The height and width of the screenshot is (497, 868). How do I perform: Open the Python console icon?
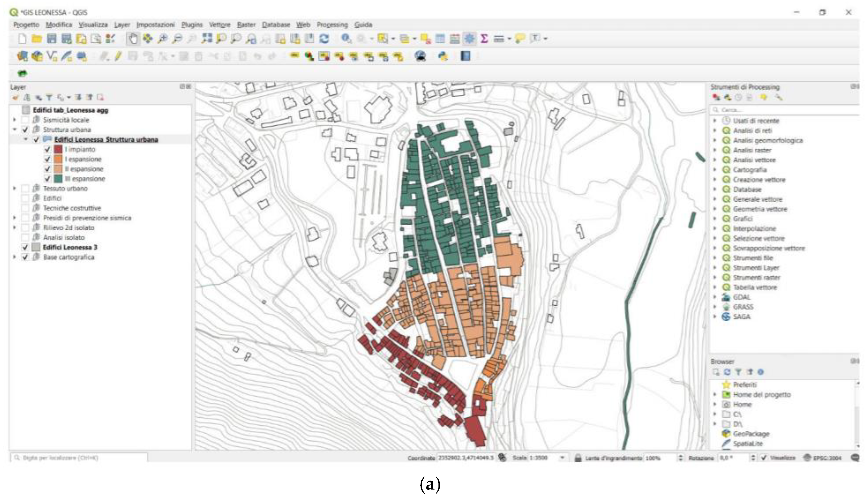[x=443, y=56]
